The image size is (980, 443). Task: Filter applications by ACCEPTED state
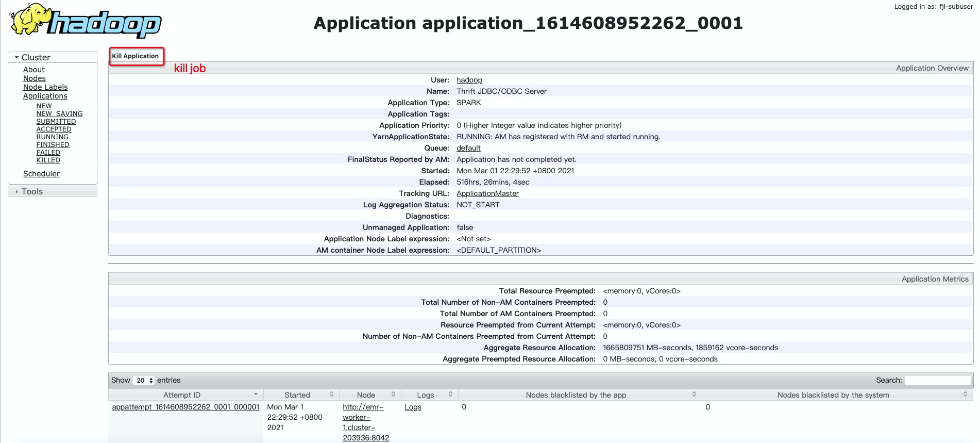tap(54, 129)
